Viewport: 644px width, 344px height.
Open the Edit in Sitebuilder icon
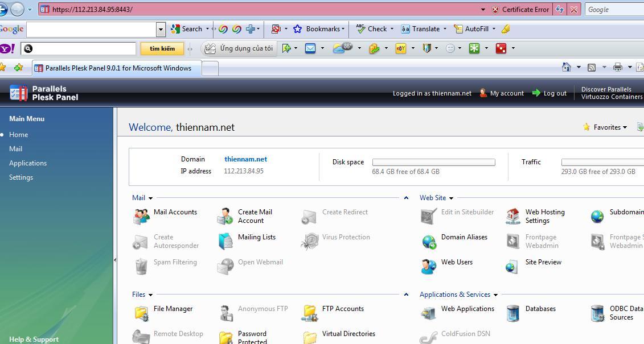(x=428, y=216)
